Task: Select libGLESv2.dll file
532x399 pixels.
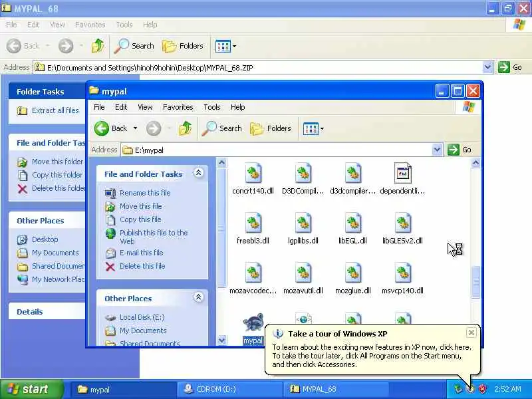Action: pos(402,229)
